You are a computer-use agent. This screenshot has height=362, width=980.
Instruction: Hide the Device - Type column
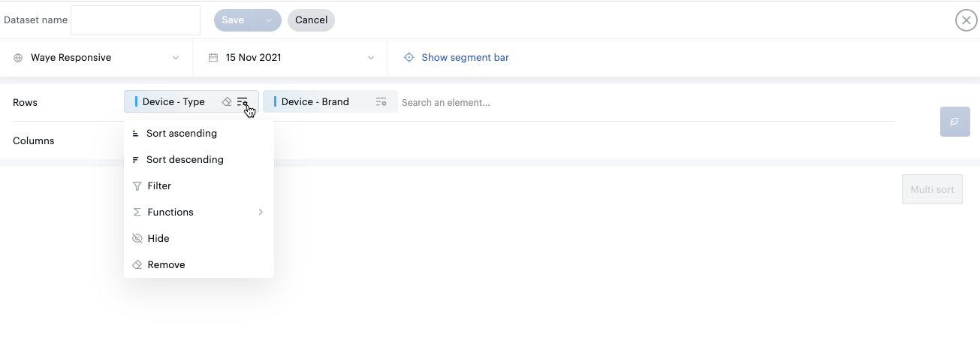(x=158, y=239)
